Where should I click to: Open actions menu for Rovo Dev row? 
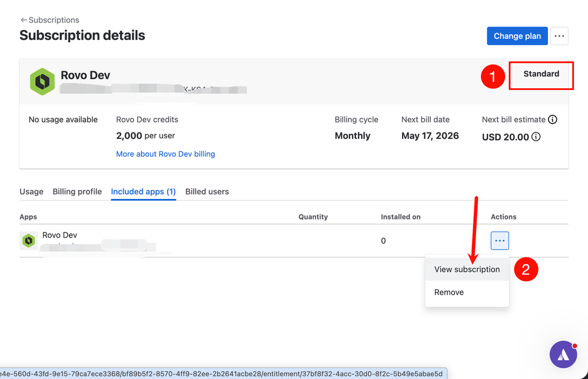pos(500,241)
